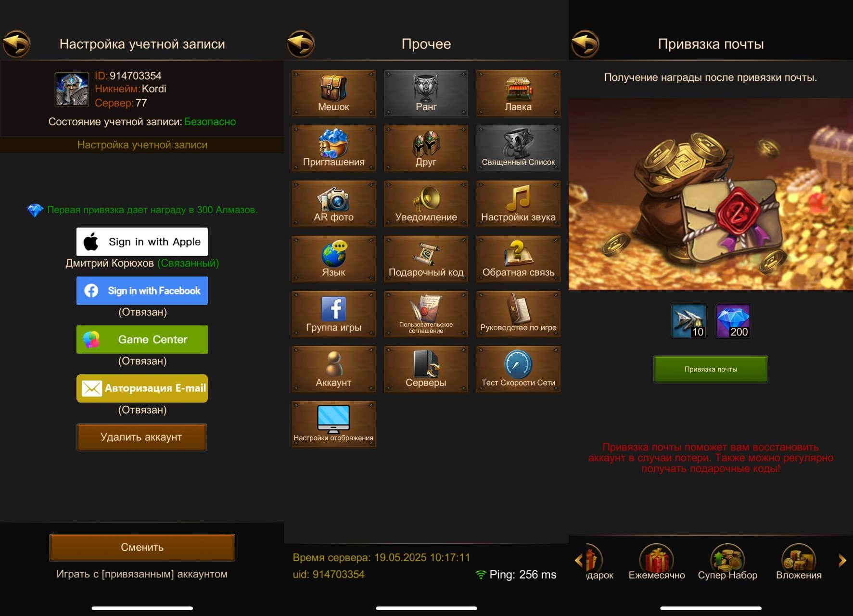
Task: Open Подарочный код gift code
Action: 426,259
